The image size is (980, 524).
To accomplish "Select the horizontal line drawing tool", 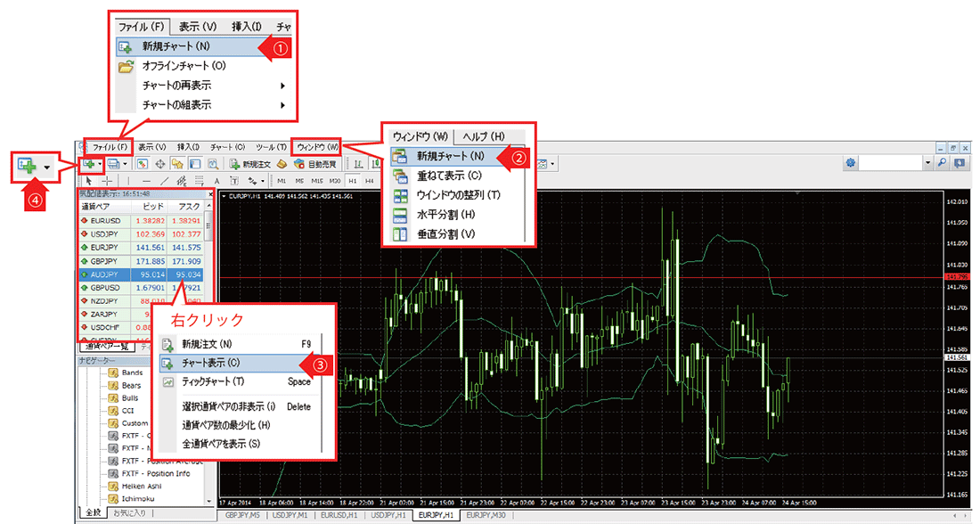I will (x=146, y=181).
